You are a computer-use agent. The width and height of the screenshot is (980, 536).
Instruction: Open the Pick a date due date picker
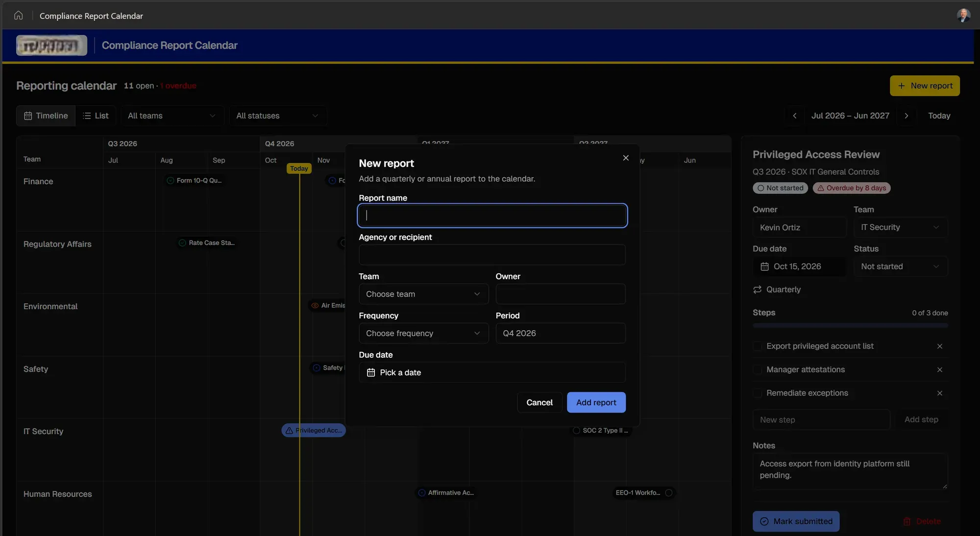[492, 372]
